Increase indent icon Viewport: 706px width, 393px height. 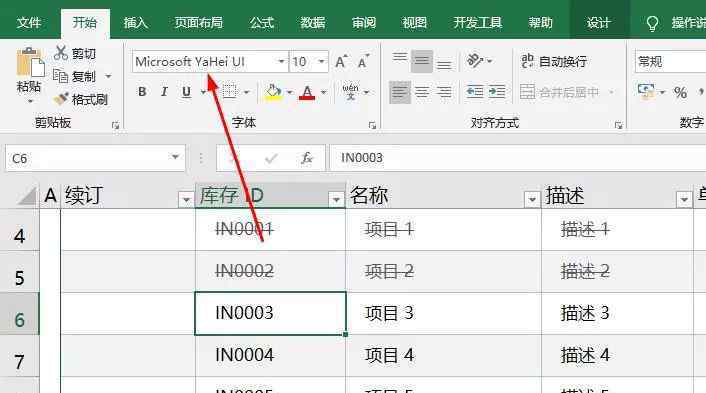pos(497,92)
